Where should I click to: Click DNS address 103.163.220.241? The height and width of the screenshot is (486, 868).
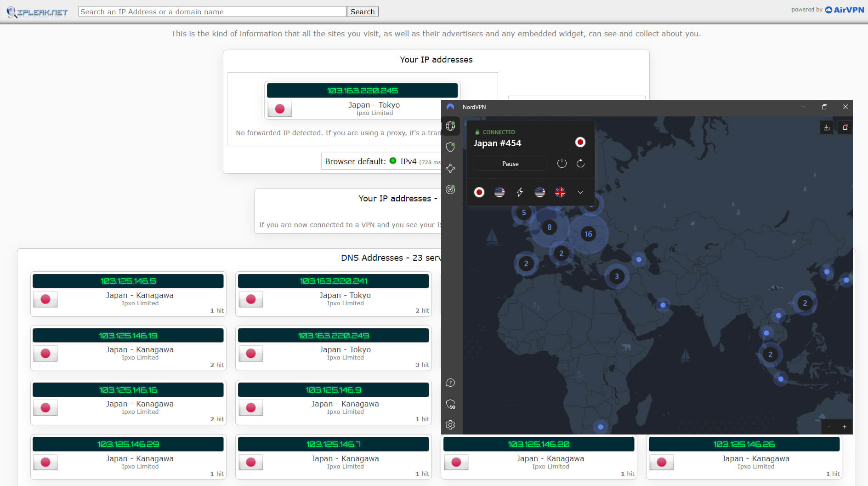point(334,281)
